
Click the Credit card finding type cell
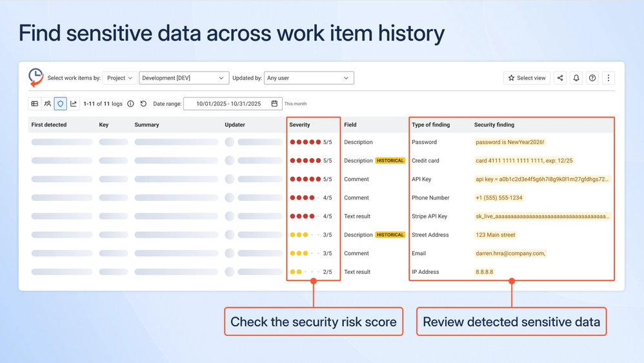(425, 160)
